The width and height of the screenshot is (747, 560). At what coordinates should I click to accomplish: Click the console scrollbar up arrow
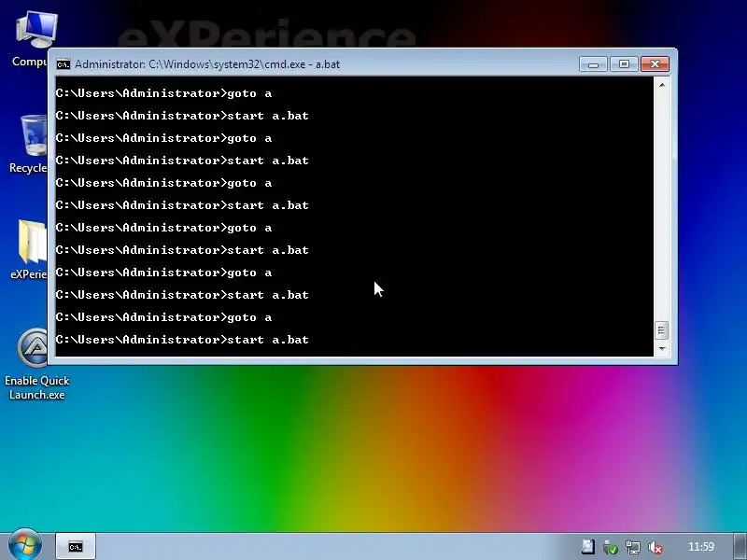[x=662, y=85]
